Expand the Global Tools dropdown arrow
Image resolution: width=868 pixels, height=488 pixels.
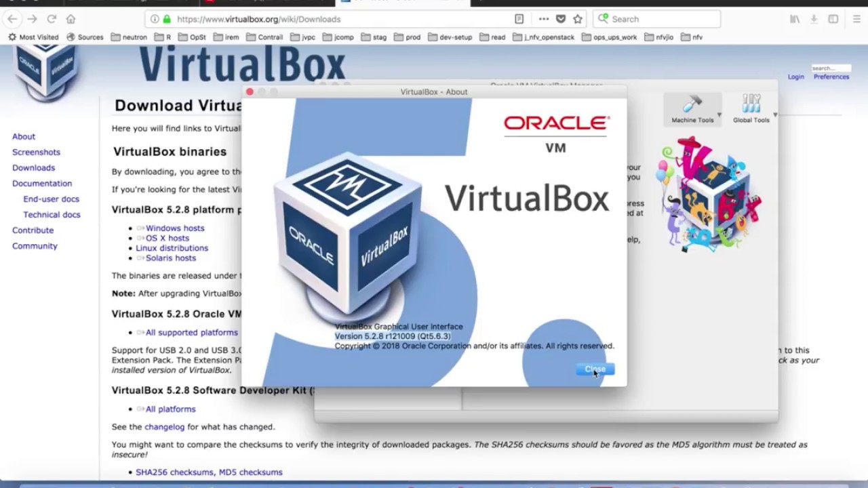774,115
